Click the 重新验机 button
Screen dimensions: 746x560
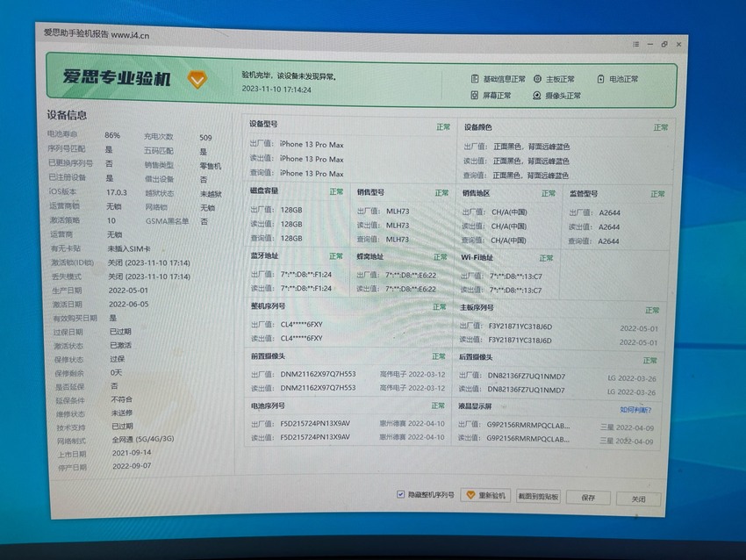[x=485, y=495]
